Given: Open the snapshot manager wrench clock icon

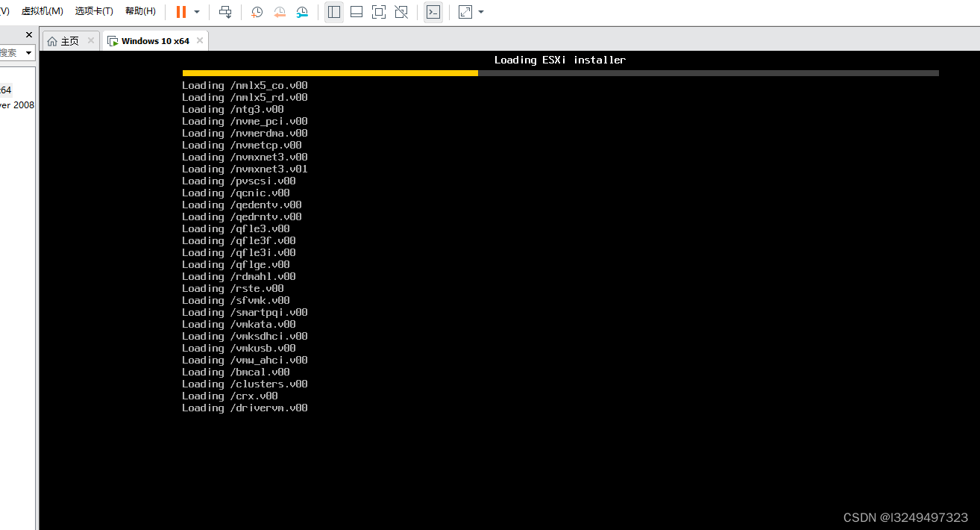Looking at the screenshot, I should [x=302, y=12].
